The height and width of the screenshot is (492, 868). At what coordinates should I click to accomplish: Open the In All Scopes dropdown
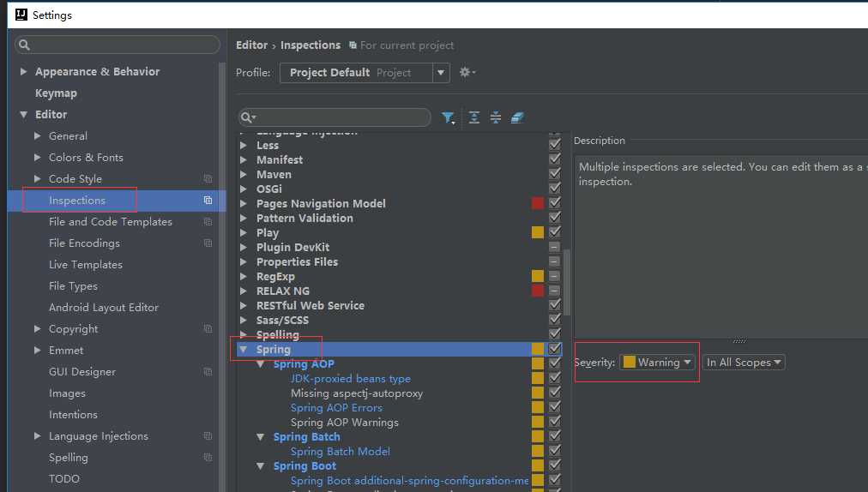click(744, 363)
